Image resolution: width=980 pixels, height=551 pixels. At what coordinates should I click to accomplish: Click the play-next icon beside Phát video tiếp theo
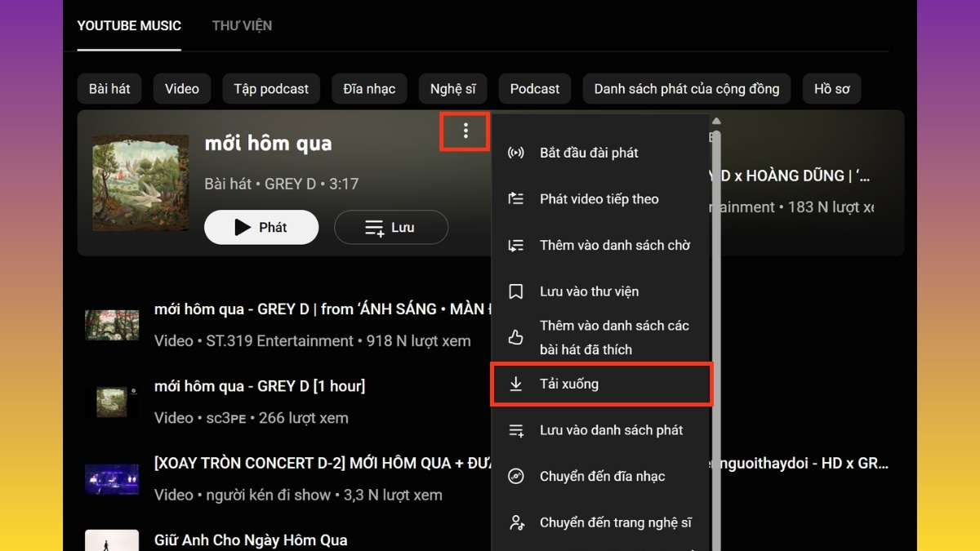pyautogui.click(x=515, y=199)
